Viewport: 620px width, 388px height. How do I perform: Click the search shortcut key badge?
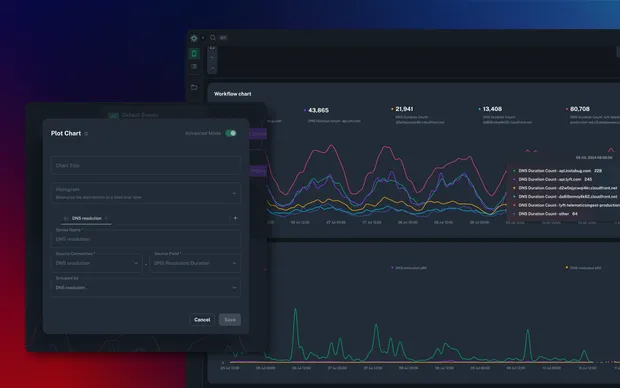(x=223, y=38)
